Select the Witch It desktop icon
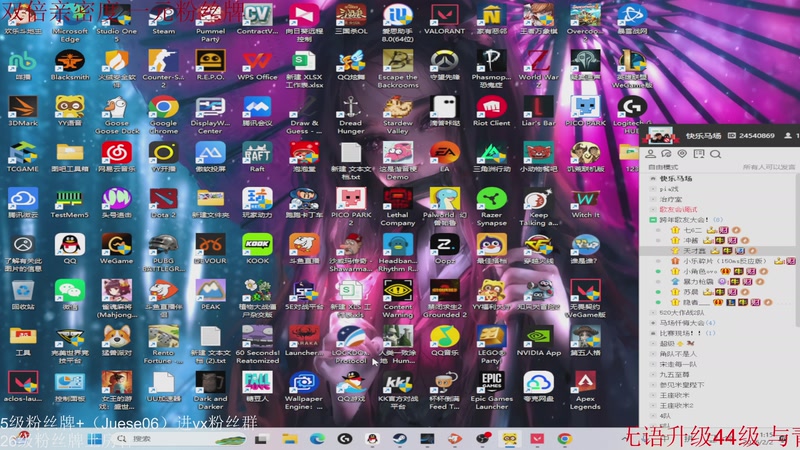Viewport: 800px width, 450px height. (x=585, y=203)
